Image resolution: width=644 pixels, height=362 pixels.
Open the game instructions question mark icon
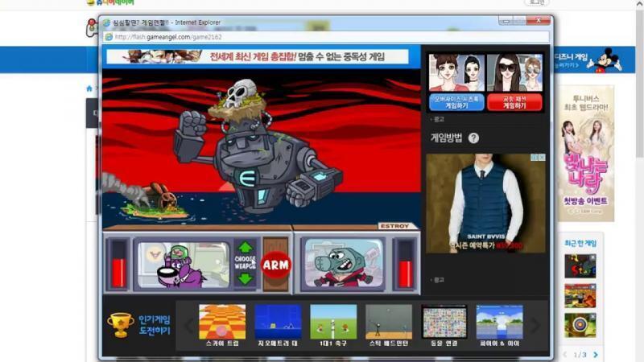(473, 138)
